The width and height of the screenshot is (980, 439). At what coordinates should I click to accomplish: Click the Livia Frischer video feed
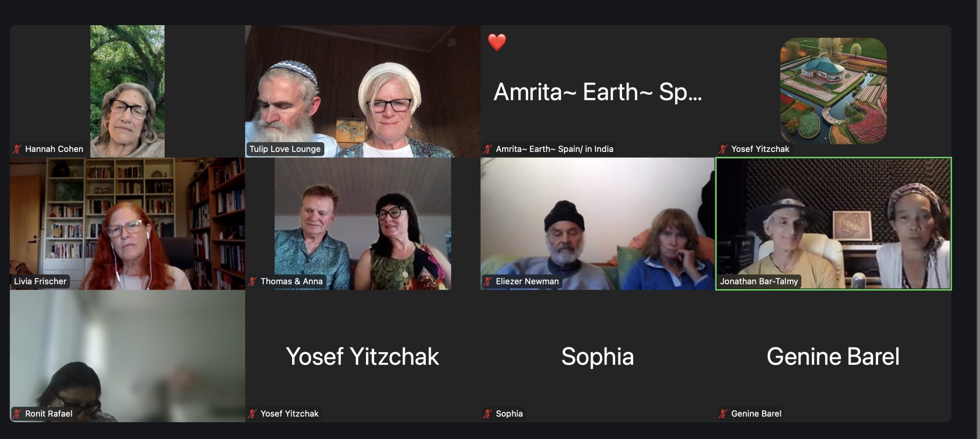pyautogui.click(x=127, y=224)
